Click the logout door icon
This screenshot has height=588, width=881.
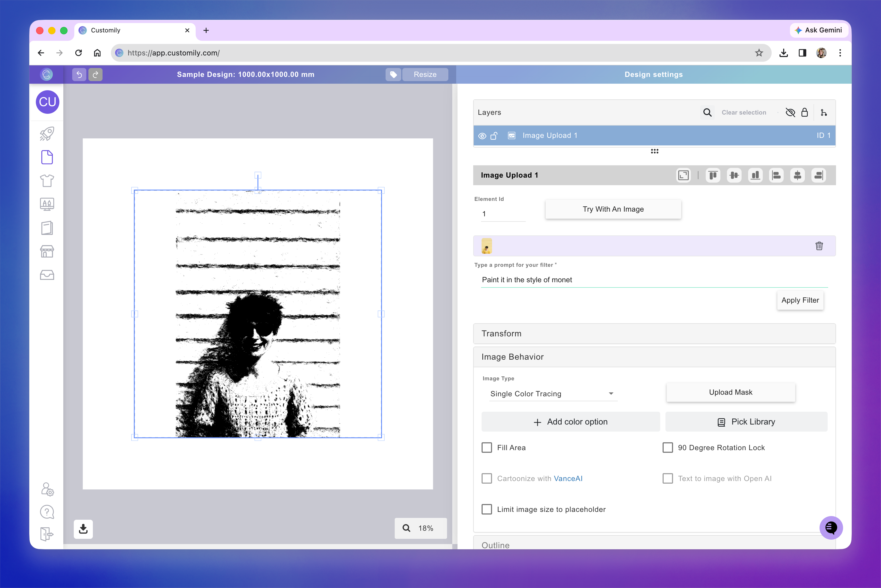47,534
